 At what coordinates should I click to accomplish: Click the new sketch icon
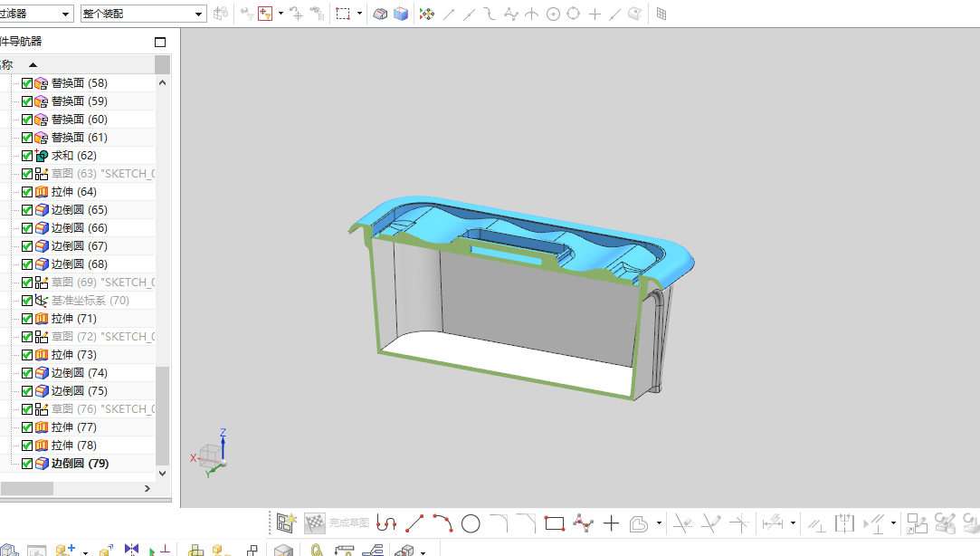286,522
